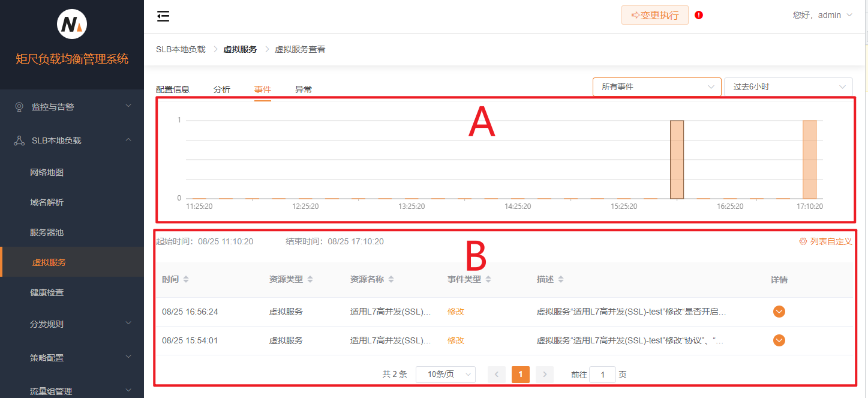Click the red alert notification icon
The height and width of the screenshot is (398, 868).
pos(698,15)
